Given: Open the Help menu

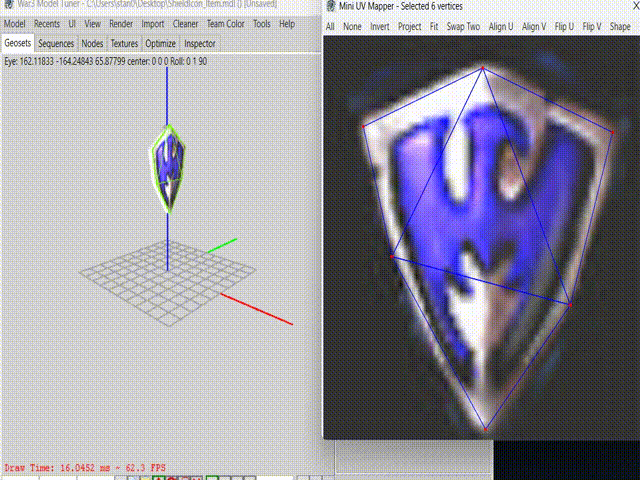Looking at the screenshot, I should click(x=287, y=24).
